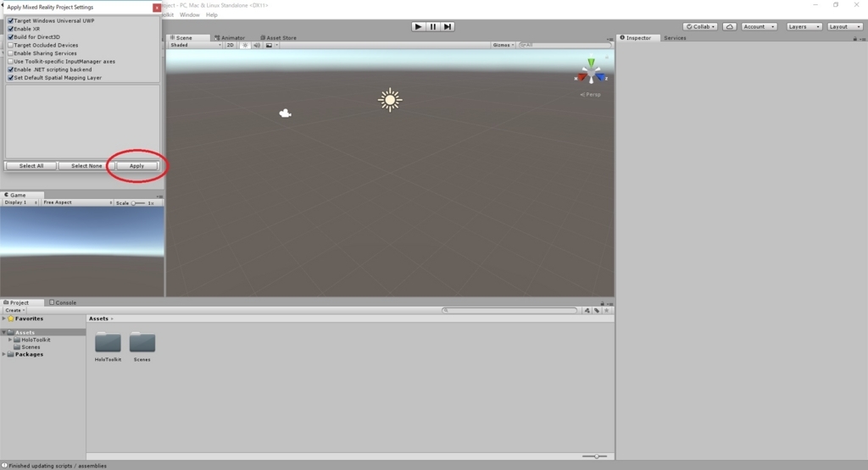Screen dimensions: 868x470
Task: Click the scene orientation gizmo
Action: 591,71
